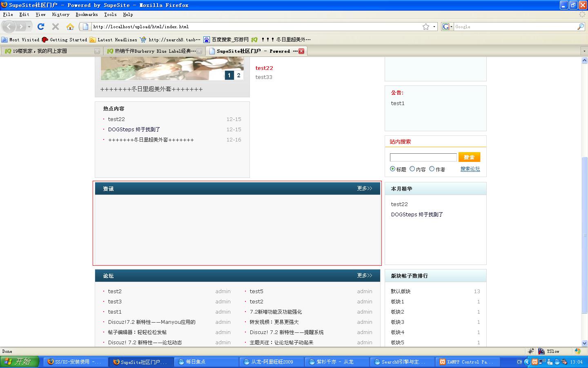588x368 pixels.
Task: Select the 标题 search radio button
Action: [x=392, y=169]
